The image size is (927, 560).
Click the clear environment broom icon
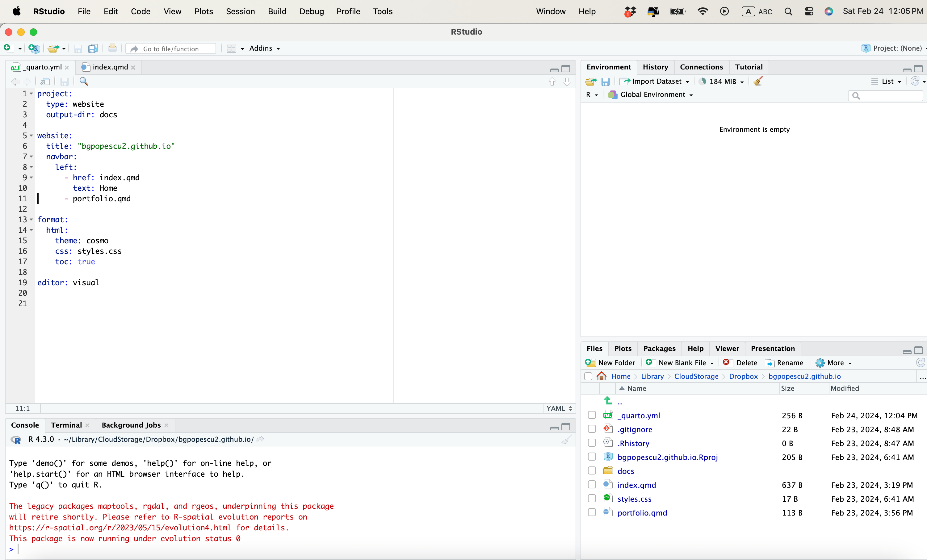[x=758, y=81]
